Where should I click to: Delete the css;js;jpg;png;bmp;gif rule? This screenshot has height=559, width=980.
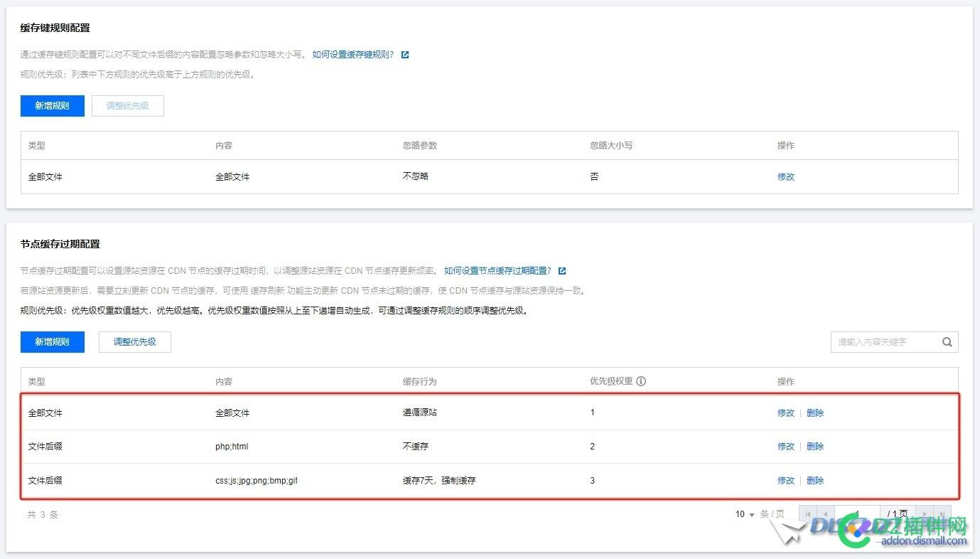(815, 481)
